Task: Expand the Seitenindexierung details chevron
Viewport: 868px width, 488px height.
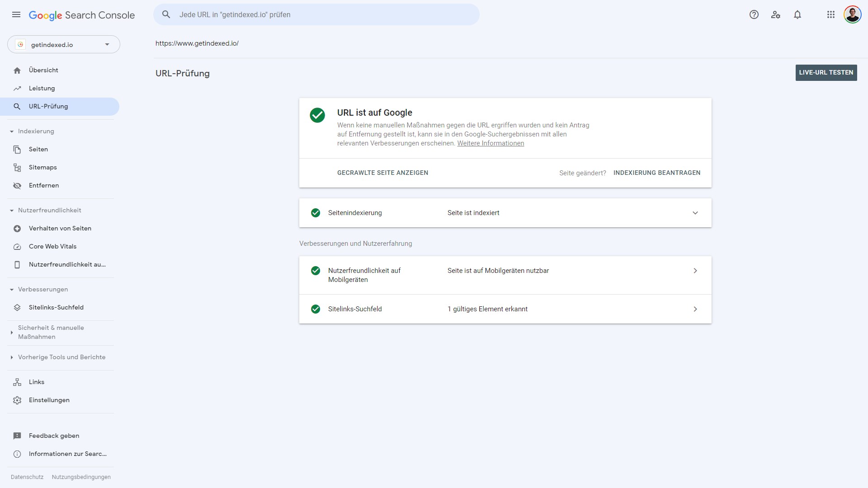Action: 695,213
